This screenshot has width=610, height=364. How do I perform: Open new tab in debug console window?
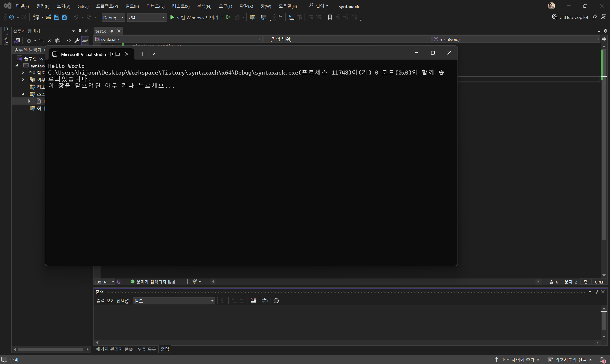[x=142, y=54]
